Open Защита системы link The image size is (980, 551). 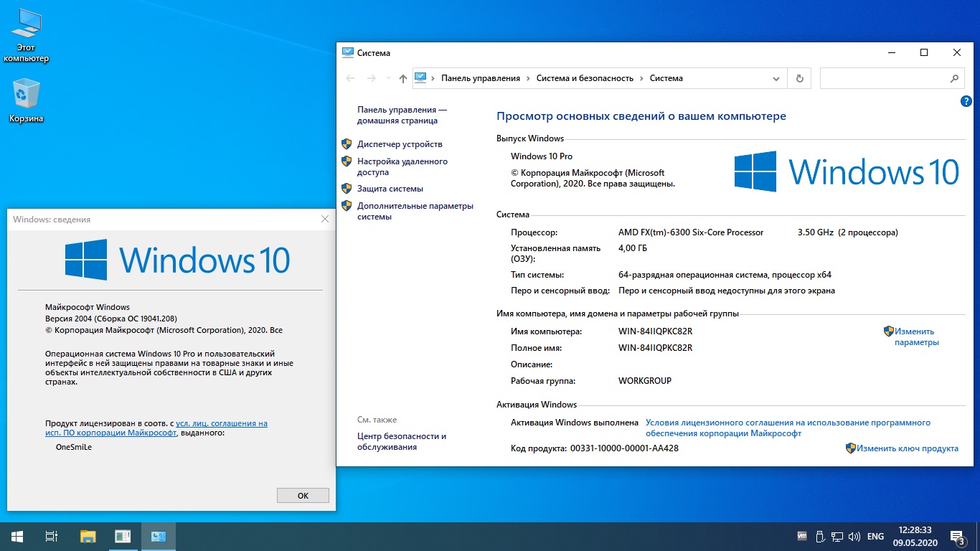[390, 189]
